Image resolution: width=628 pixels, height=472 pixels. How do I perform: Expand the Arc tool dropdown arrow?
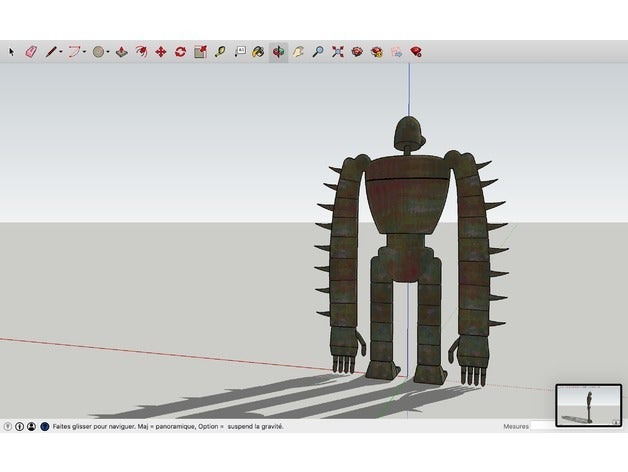pyautogui.click(x=85, y=51)
